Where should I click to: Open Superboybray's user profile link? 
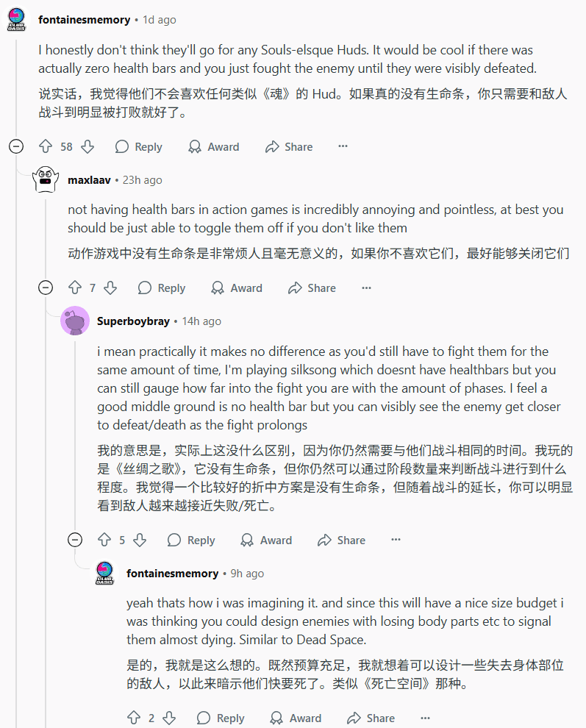[x=133, y=321]
